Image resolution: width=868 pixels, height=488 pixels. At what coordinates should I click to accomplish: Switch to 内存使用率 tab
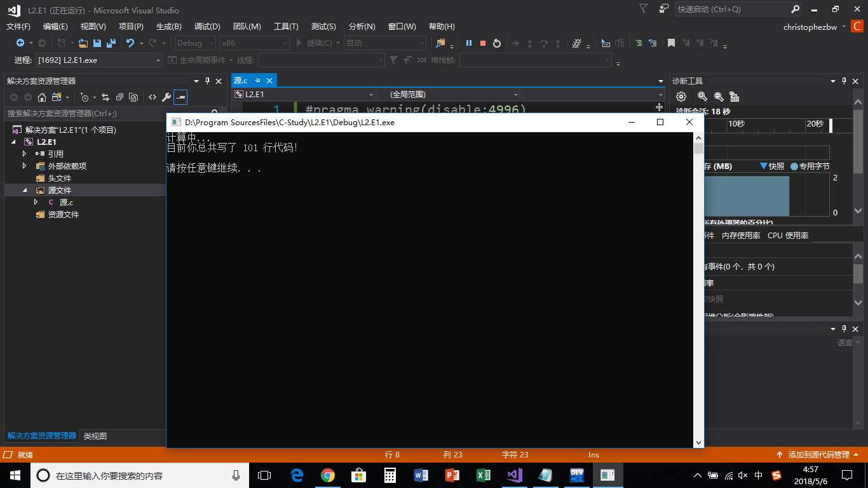coord(741,235)
